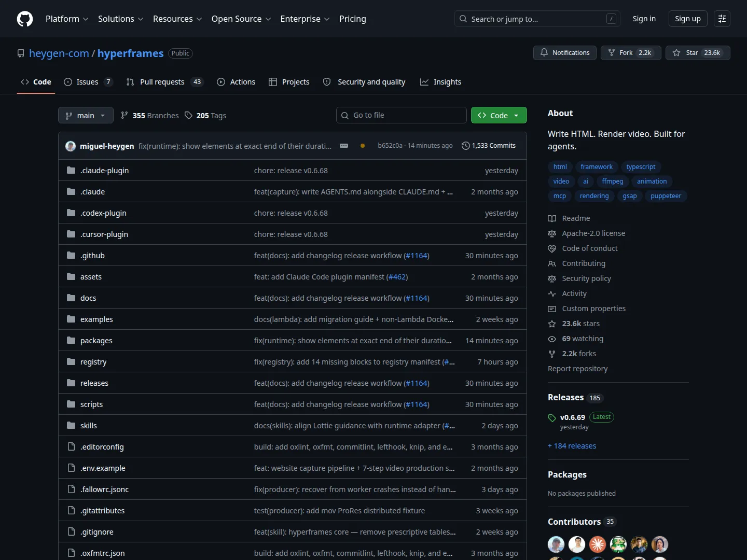Click the pulse icon beside Activity
The height and width of the screenshot is (560, 747).
pos(552,293)
